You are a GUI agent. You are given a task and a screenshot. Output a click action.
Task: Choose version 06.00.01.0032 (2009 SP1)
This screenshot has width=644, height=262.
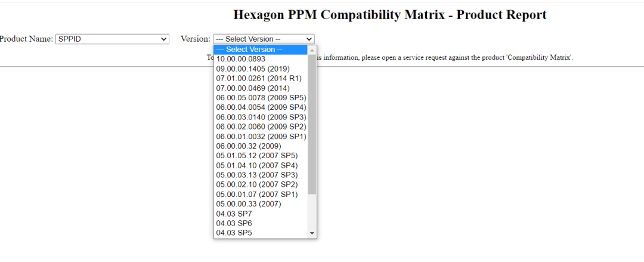(x=261, y=136)
